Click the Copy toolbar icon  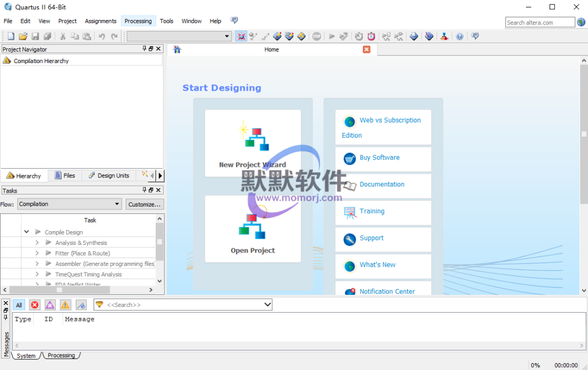coord(75,36)
